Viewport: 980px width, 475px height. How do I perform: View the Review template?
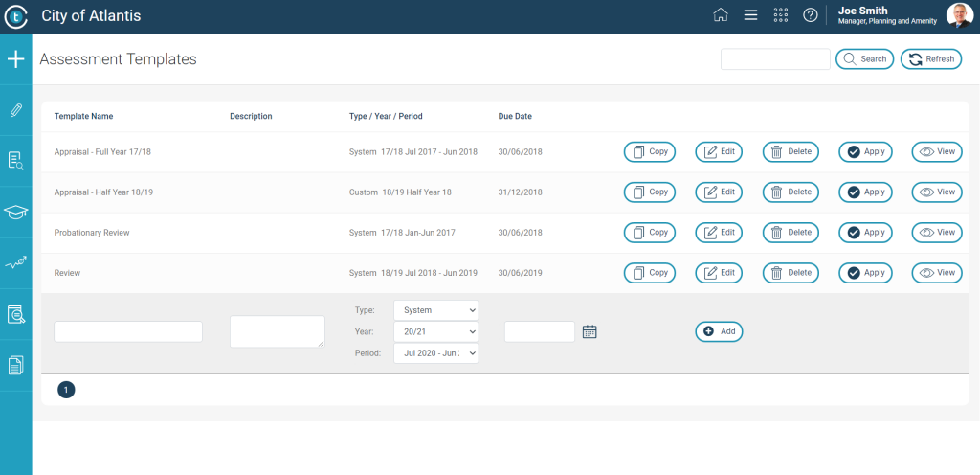point(937,273)
